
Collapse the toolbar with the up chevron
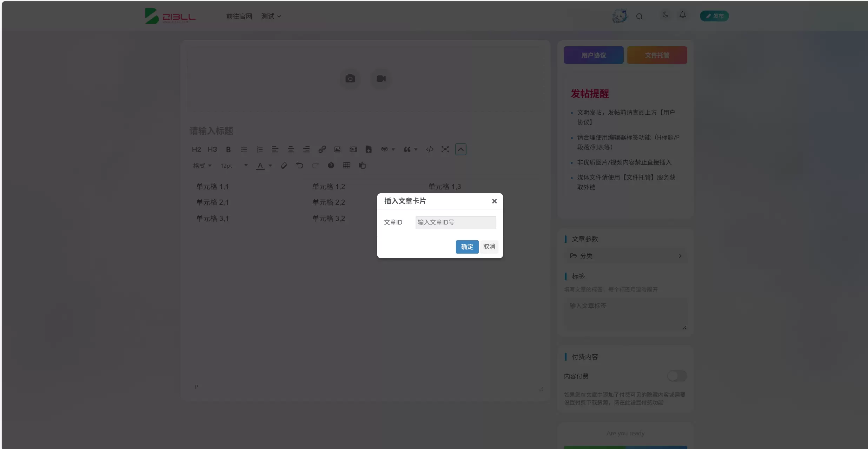[460, 149]
